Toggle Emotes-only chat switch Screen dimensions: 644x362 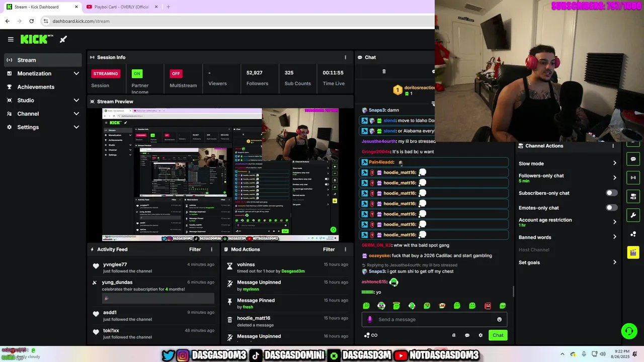tap(611, 208)
